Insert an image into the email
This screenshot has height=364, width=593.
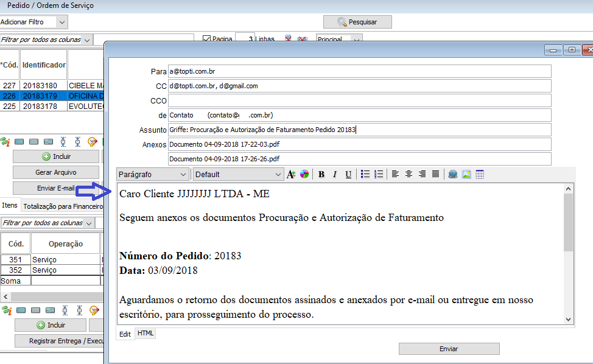click(x=466, y=174)
